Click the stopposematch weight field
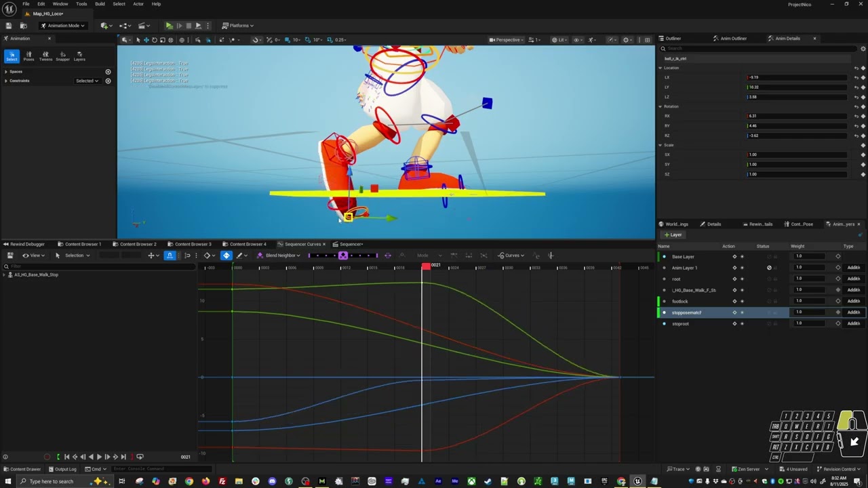Viewport: 868px width, 488px height. pyautogui.click(x=810, y=312)
